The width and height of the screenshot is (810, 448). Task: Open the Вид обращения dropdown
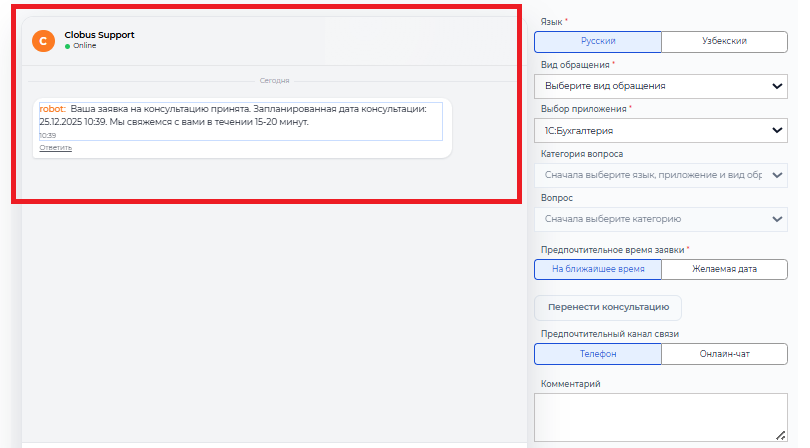(660, 86)
